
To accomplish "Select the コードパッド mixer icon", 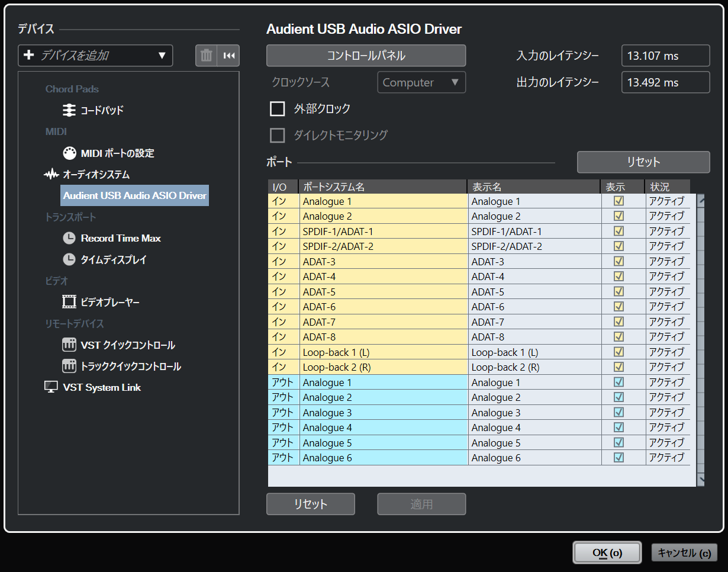I will click(70, 110).
